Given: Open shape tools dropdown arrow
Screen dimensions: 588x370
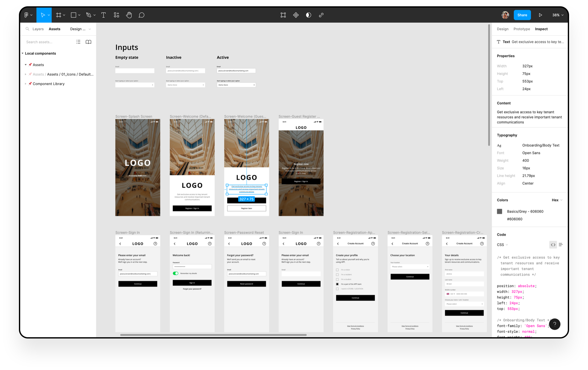Looking at the screenshot, I should pos(79,15).
